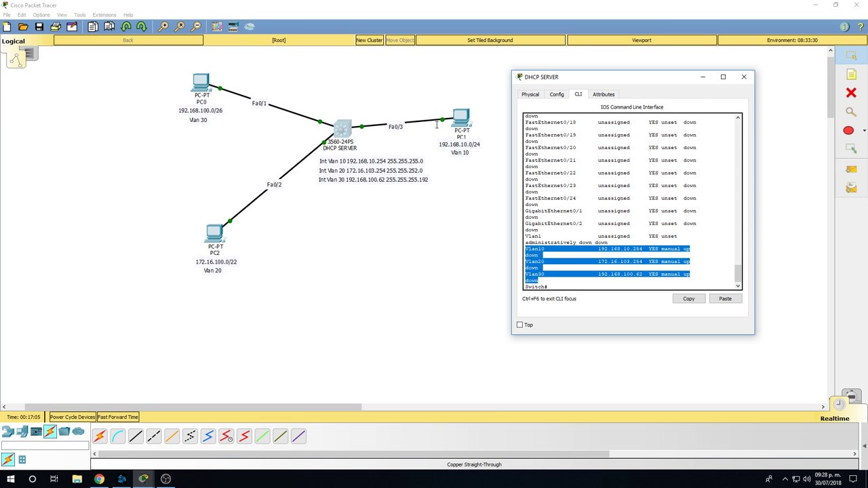Click Power Cycle Devices button

click(x=73, y=417)
